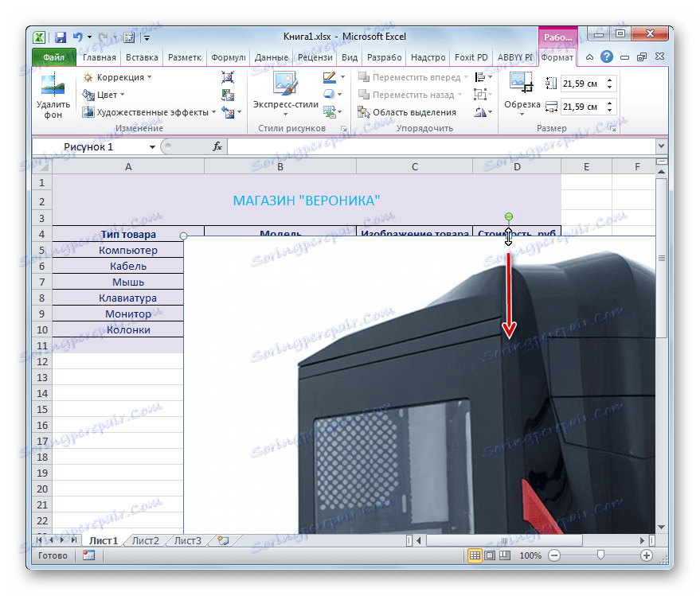Go to first sheet navigation arrow
The image size is (700, 596).
tap(39, 540)
